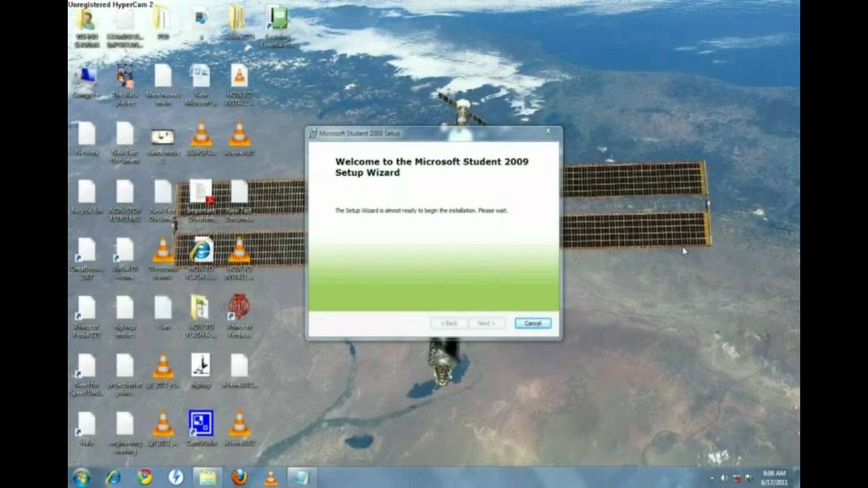The height and width of the screenshot is (488, 868).
Task: Open the clock showing 8:08 AM
Action: [774, 477]
